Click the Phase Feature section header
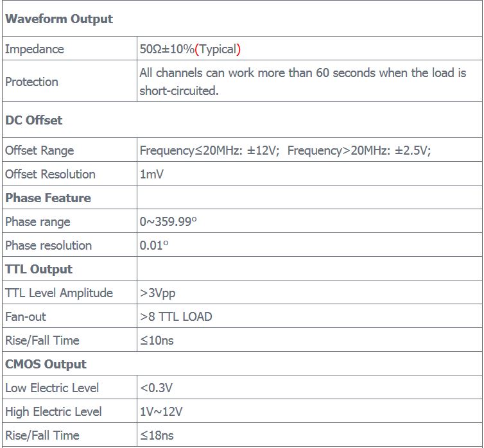 (x=48, y=198)
